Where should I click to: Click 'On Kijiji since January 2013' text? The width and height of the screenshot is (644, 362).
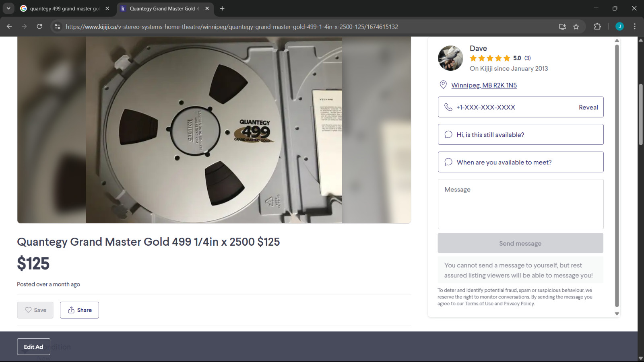(509, 68)
